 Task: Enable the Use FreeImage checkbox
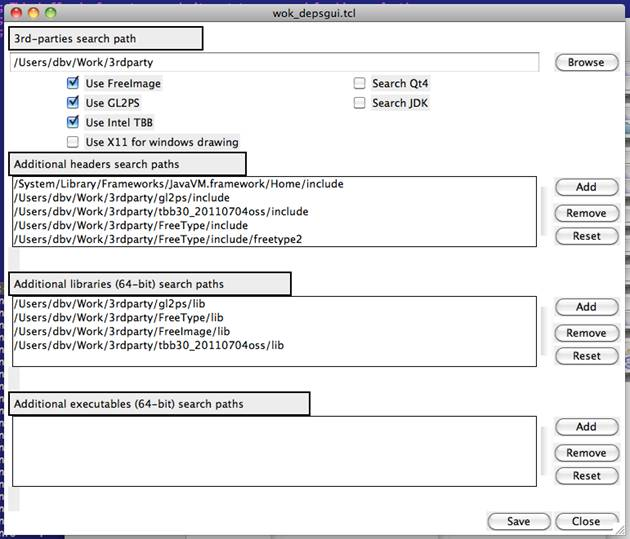click(x=73, y=84)
